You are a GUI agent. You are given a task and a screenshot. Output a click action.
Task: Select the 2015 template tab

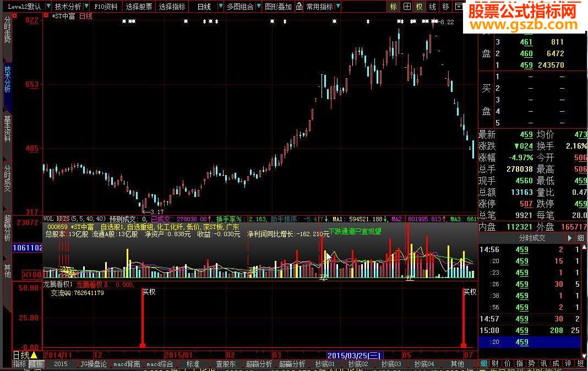[61, 364]
